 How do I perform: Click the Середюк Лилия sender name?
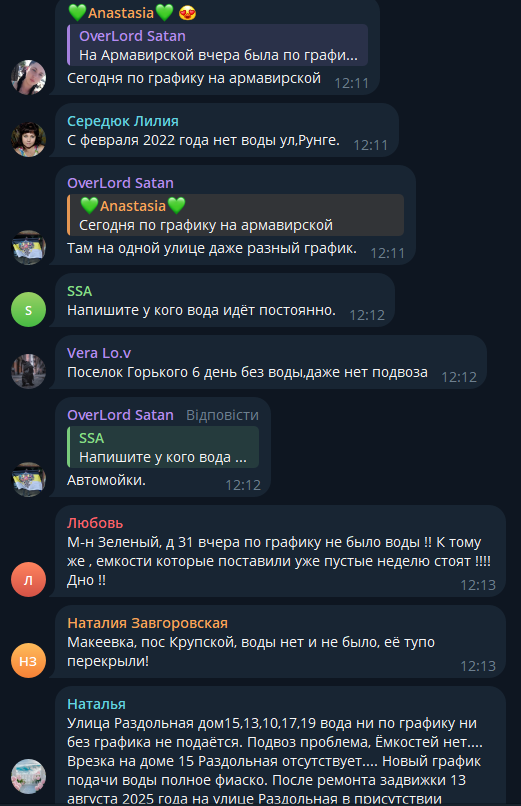123,121
